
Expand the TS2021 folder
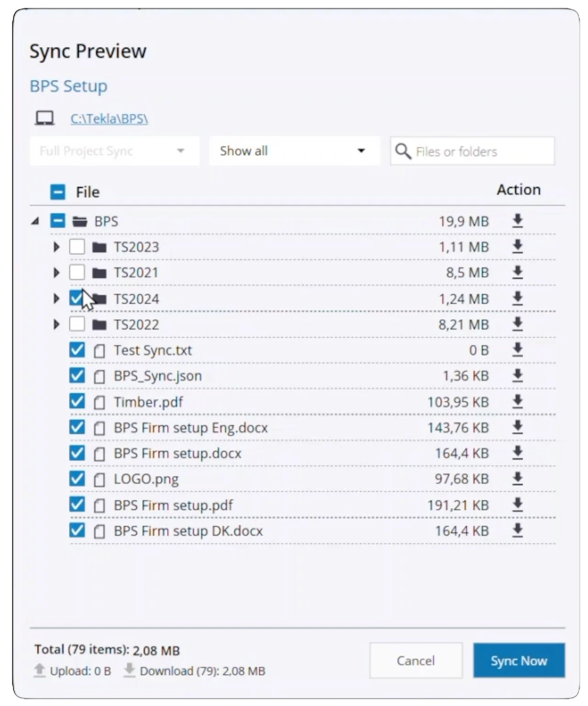[x=56, y=273]
